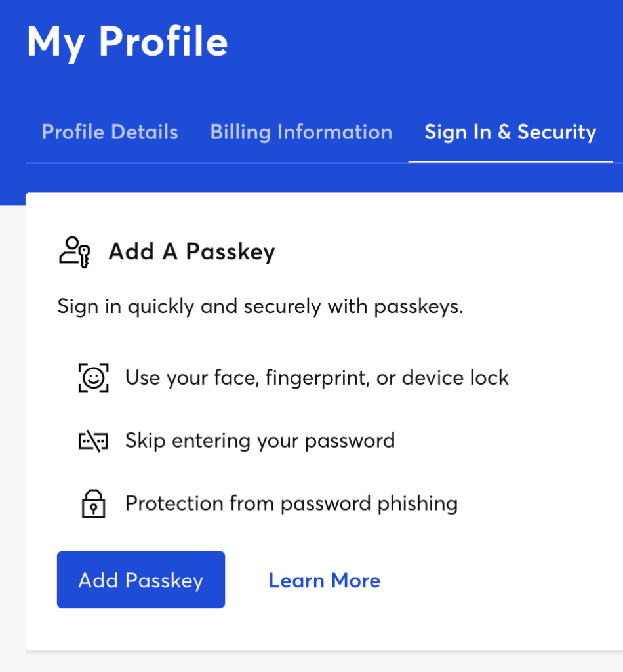This screenshot has width=623, height=672.
Task: Click the 'Use your face, fingerprint' text
Action: coord(317,377)
